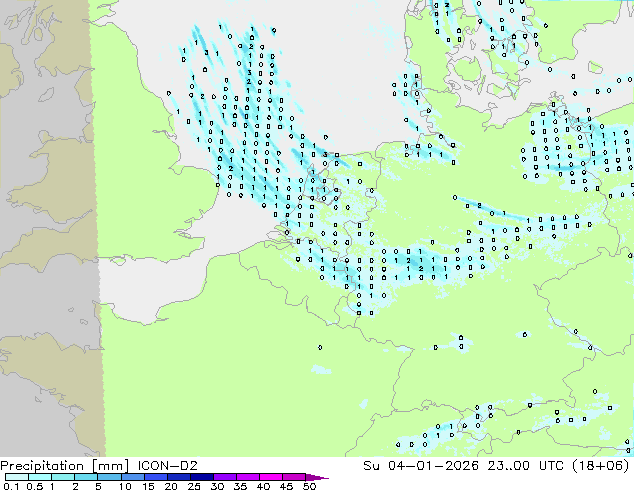
Task: Click the legend label "35"
Action: click(x=240, y=486)
